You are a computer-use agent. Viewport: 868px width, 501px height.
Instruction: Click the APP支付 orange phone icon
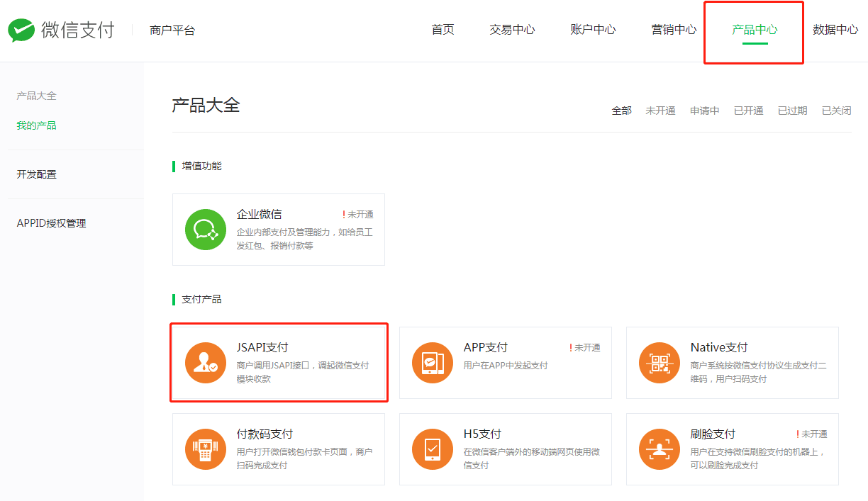tap(433, 363)
